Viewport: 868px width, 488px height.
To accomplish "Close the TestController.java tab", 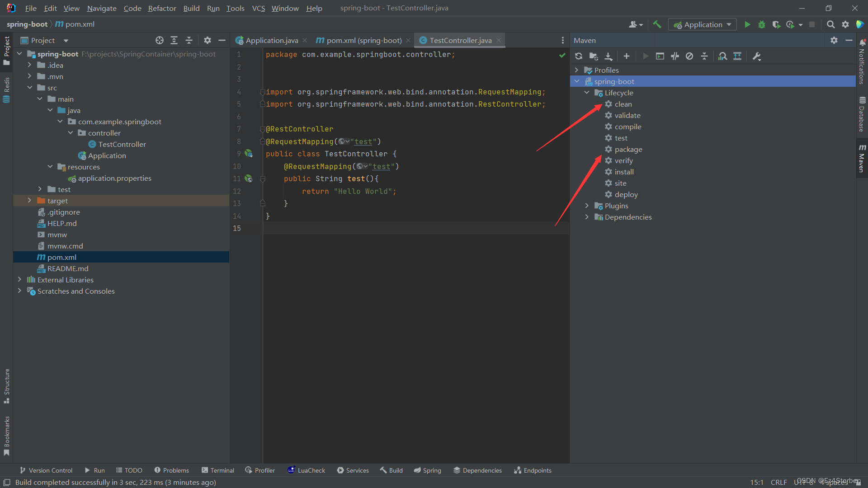I will 499,40.
